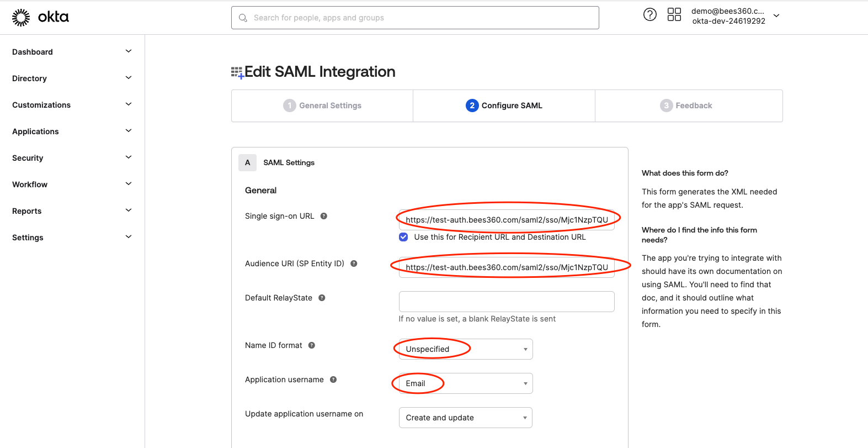Screen dimensions: 868x448
Task: Click the Default RelayState field
Action: click(507, 302)
